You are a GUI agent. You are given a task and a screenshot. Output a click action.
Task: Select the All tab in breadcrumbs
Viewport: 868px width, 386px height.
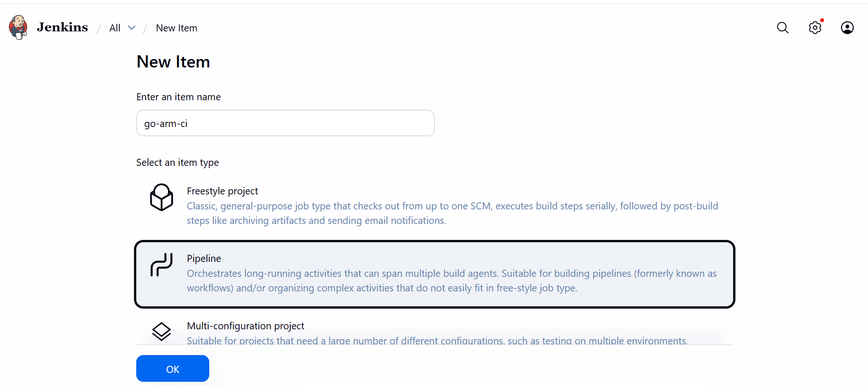[114, 28]
